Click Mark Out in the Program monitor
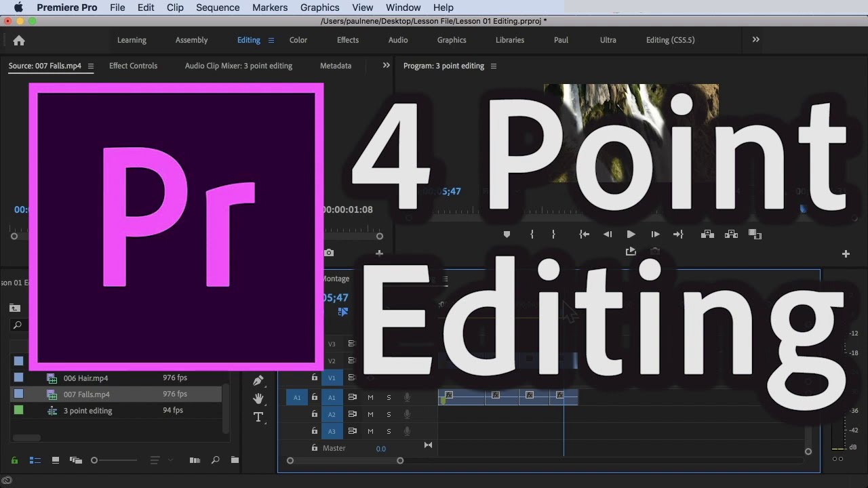Image resolution: width=868 pixels, height=488 pixels. pyautogui.click(x=553, y=235)
